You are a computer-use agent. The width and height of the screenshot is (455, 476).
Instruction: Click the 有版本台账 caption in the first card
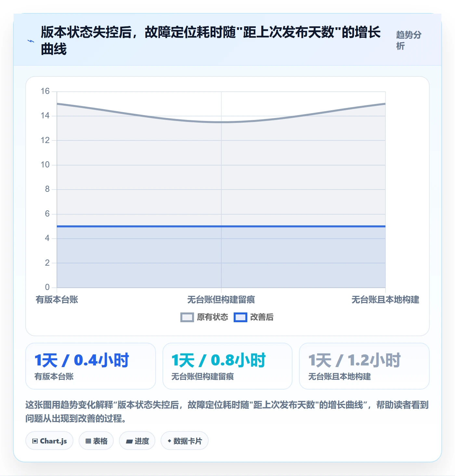[54, 377]
